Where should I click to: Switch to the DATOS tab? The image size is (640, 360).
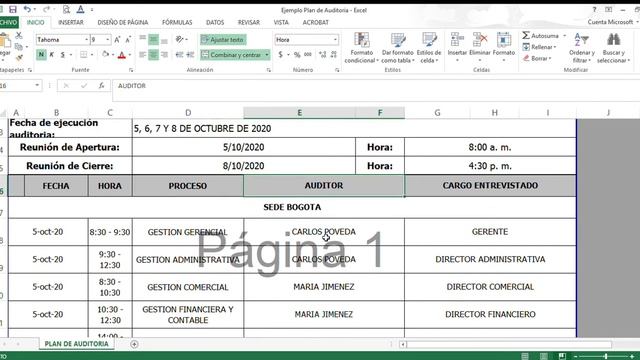pos(215,22)
